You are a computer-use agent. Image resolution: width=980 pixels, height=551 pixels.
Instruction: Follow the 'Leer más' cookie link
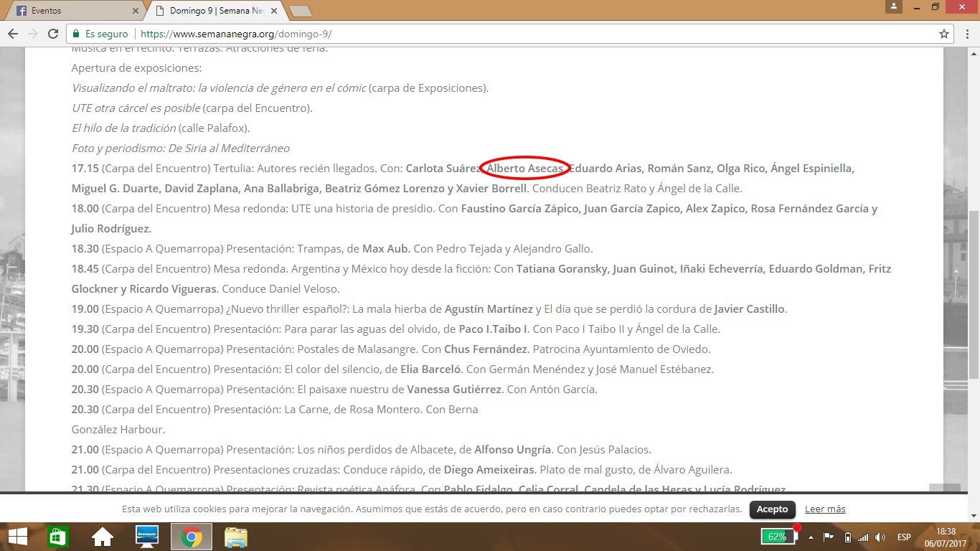tap(825, 509)
